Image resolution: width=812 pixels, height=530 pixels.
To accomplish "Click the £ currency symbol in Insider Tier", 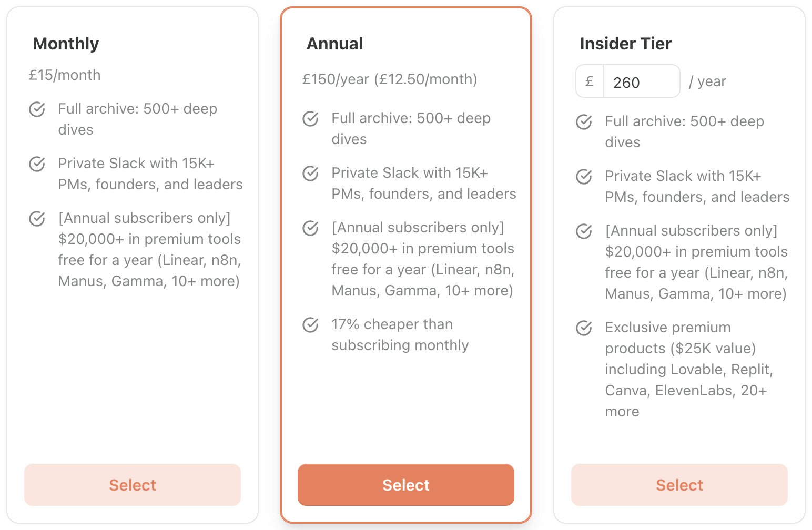I will (588, 81).
